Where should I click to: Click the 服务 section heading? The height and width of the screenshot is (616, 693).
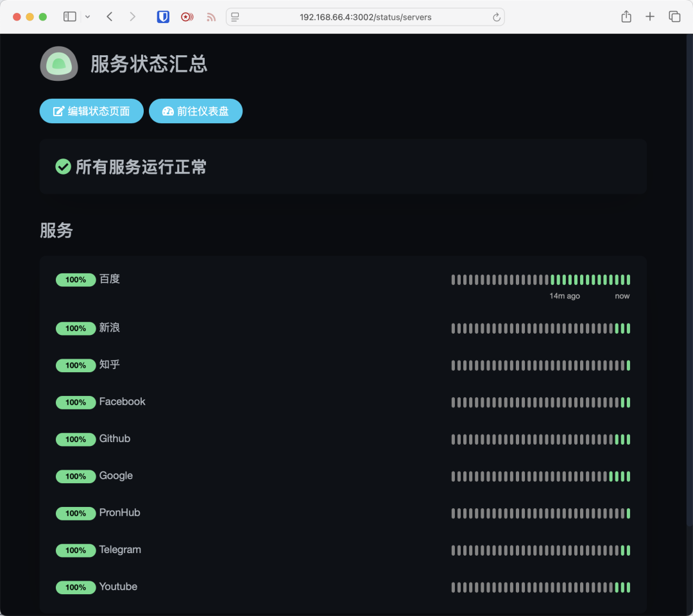tap(56, 230)
